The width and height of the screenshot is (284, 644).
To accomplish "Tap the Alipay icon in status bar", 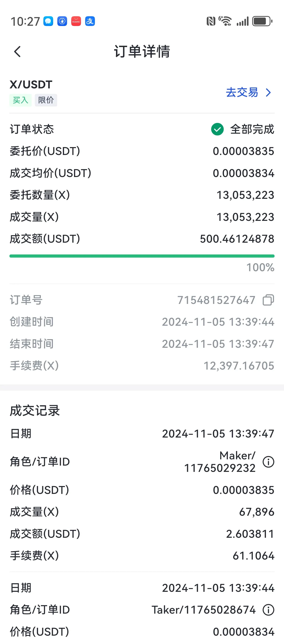I will [90, 21].
